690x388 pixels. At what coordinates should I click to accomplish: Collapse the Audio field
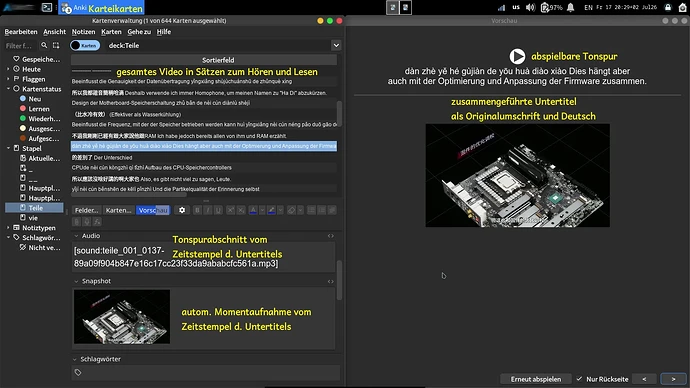(x=76, y=236)
